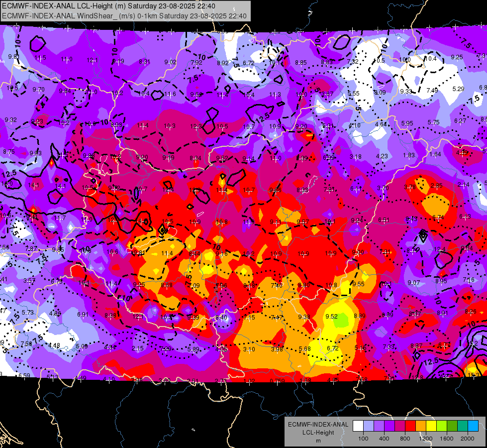
Task: Click the map value 1.83
Action: [409, 155]
